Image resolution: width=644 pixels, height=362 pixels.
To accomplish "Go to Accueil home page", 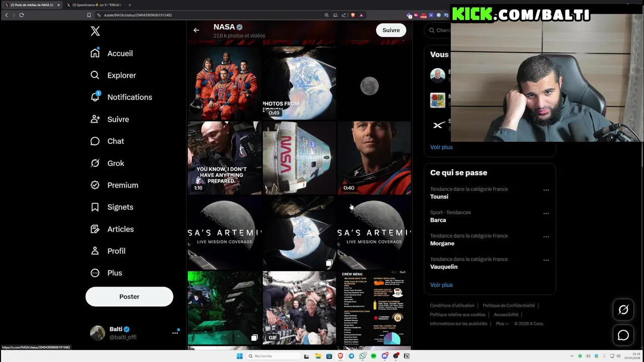I will [112, 53].
